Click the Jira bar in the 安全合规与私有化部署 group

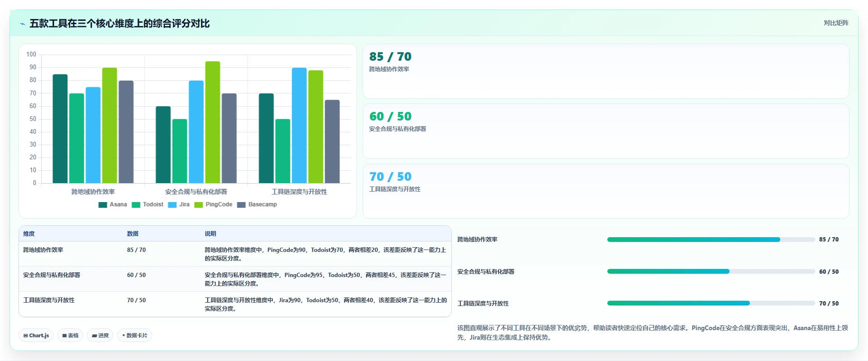click(x=196, y=132)
